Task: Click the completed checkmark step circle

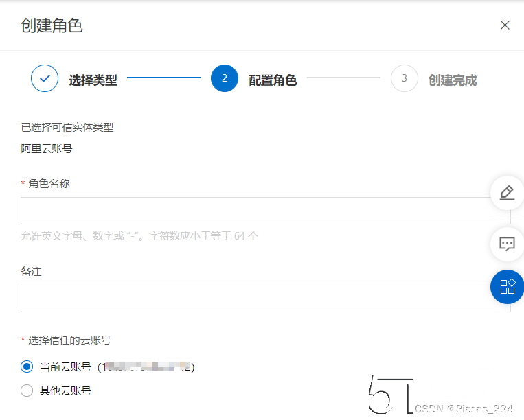Action: [45, 78]
